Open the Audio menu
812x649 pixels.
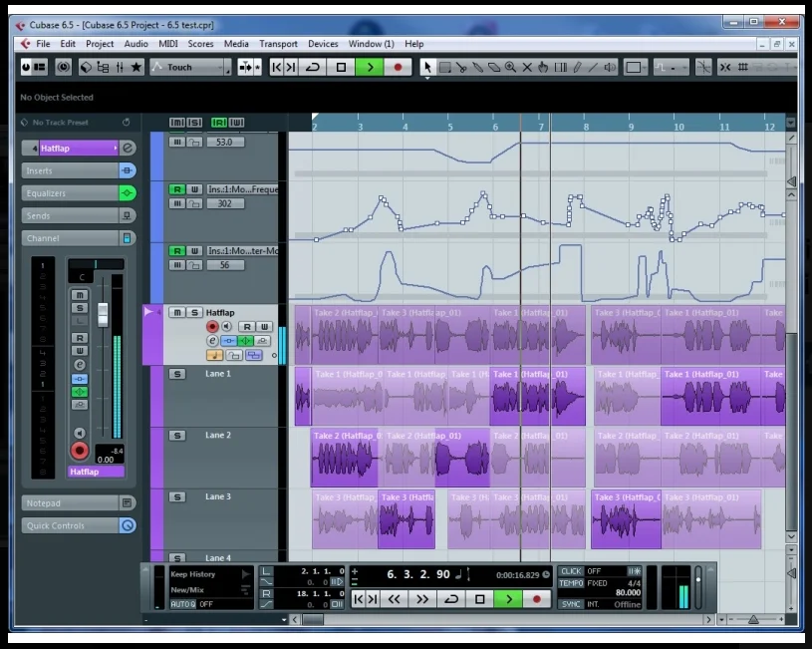pos(135,44)
